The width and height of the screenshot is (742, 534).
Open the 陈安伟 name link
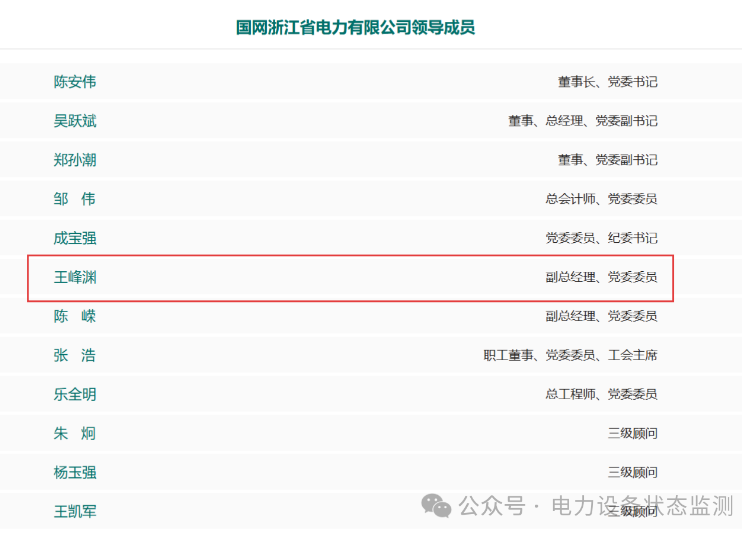[75, 82]
